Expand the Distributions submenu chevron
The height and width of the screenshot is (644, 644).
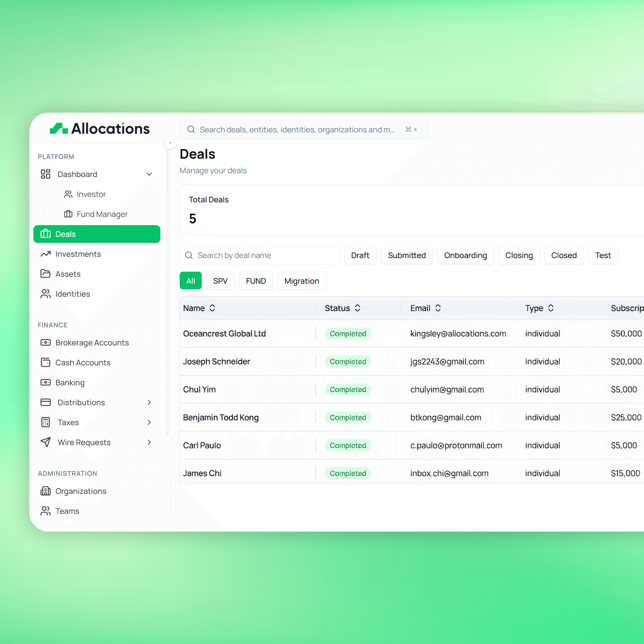[149, 402]
